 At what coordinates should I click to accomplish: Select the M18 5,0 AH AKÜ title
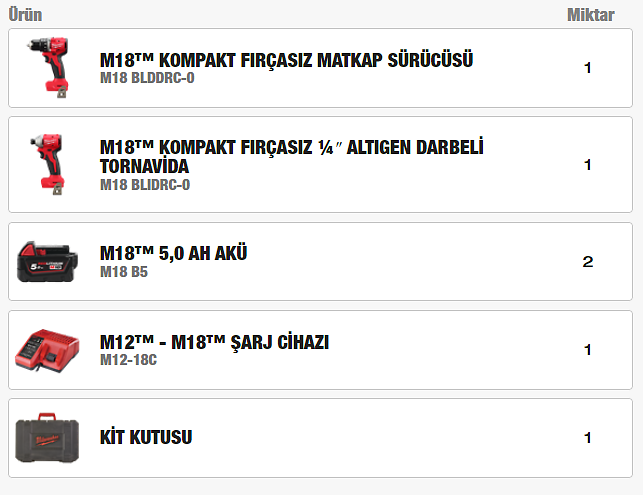coord(173,253)
